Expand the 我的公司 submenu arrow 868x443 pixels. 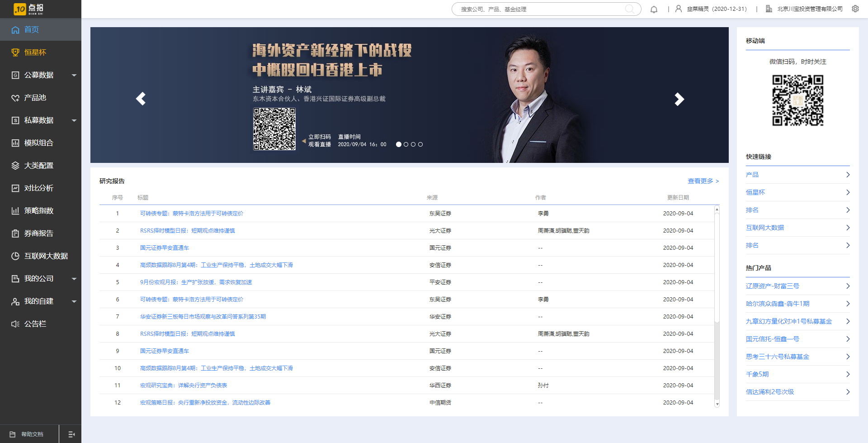(x=74, y=279)
